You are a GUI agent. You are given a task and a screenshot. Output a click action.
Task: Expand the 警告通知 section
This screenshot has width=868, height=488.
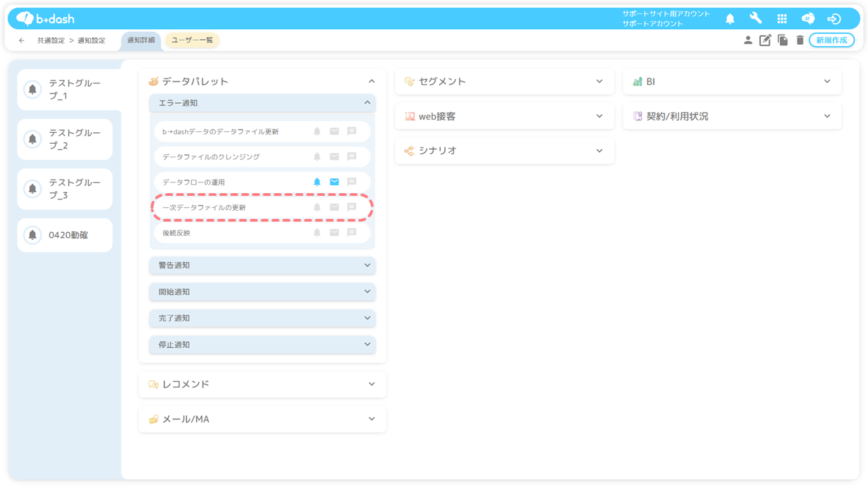[x=262, y=266]
